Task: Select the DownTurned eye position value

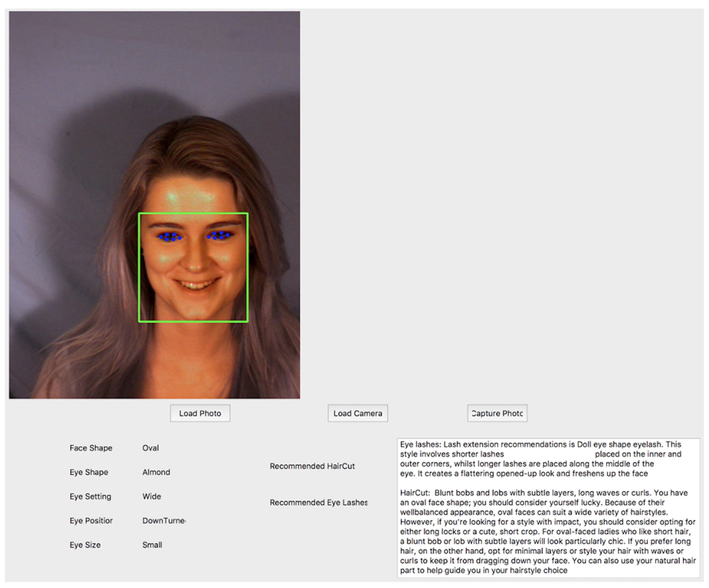Action: [164, 521]
